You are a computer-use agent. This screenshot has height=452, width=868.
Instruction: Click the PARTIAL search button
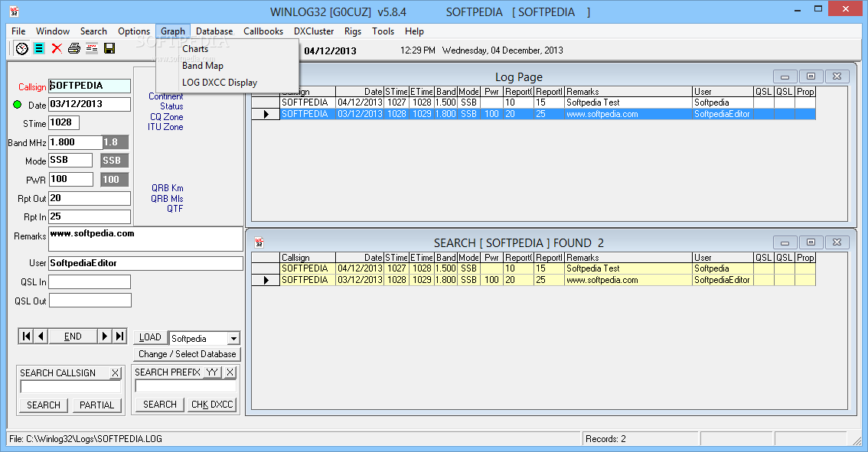[x=97, y=405]
